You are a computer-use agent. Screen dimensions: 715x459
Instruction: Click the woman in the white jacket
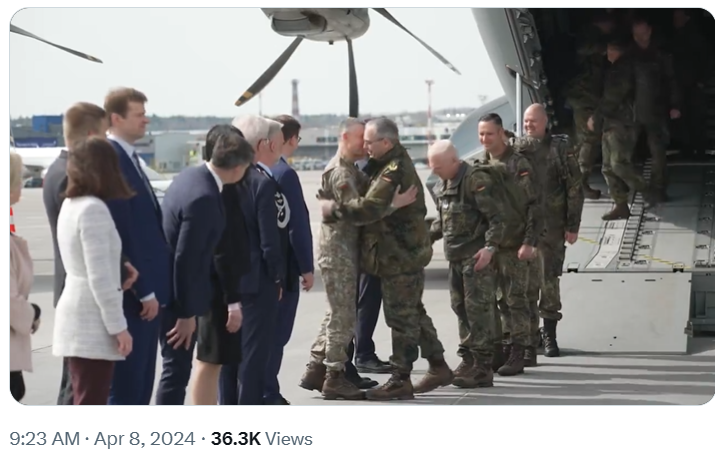(x=93, y=269)
